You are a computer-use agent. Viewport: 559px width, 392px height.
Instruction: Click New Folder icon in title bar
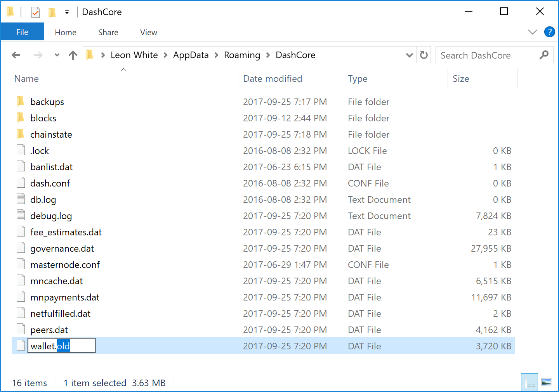coord(52,12)
